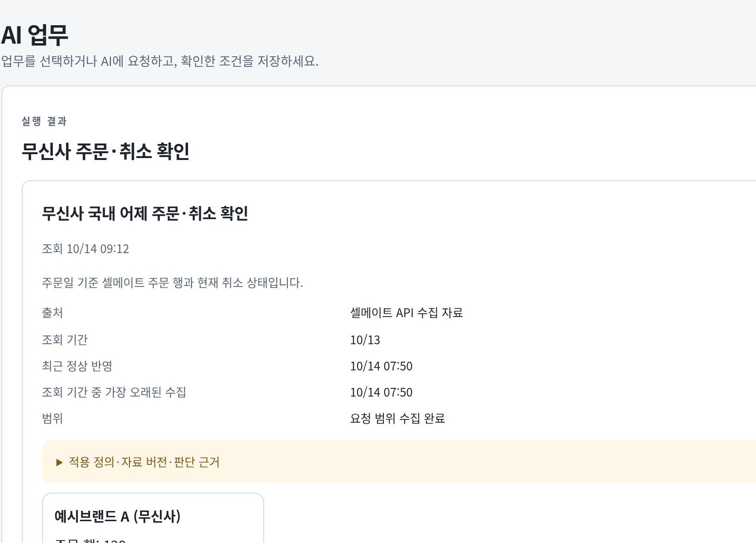Viewport: 756px width, 543px height.
Task: Click the 범위 row label
Action: pos(52,418)
